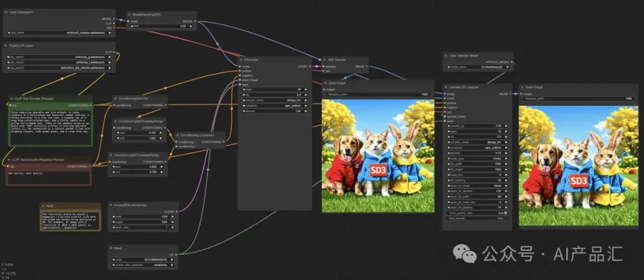Click the Ultimate SD Upscale node title
644x280 pixels.
[464, 87]
